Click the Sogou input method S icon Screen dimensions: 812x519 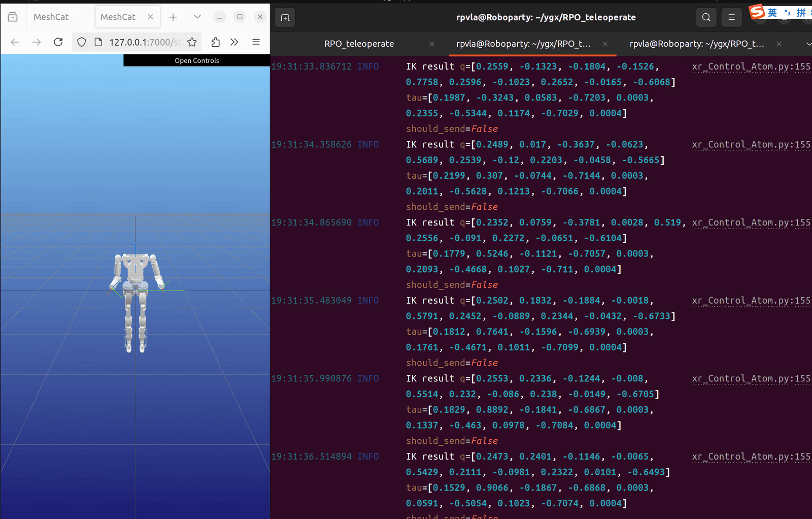757,11
